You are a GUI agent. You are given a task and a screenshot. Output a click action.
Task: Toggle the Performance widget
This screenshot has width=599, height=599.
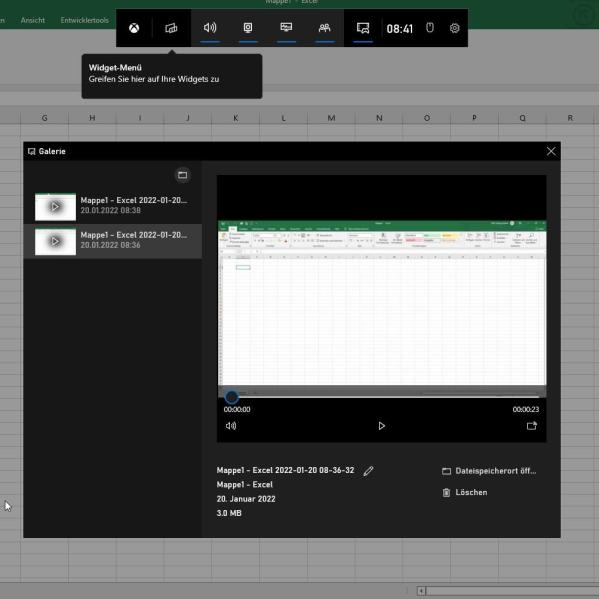(x=286, y=28)
